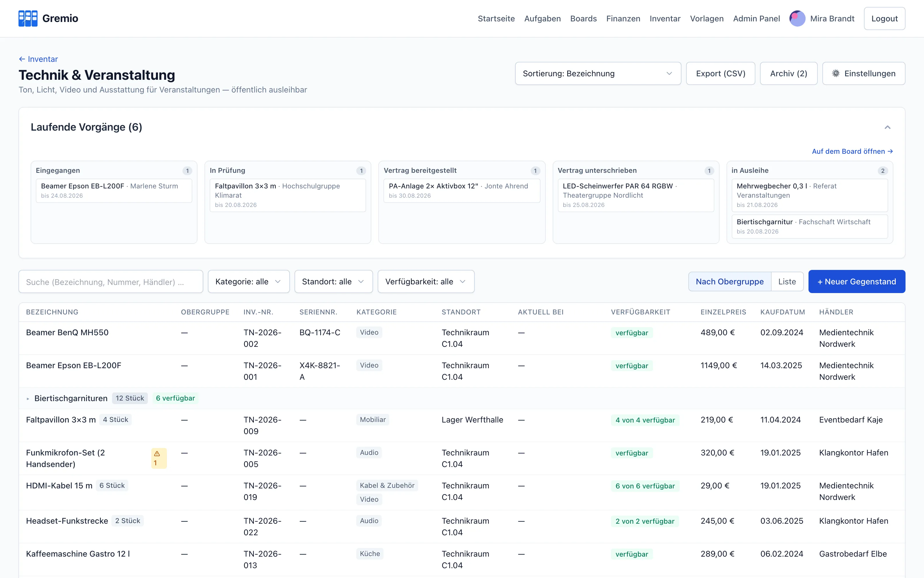Viewport: 924px width, 578px height.
Task: Switch to Liste view
Action: point(787,282)
